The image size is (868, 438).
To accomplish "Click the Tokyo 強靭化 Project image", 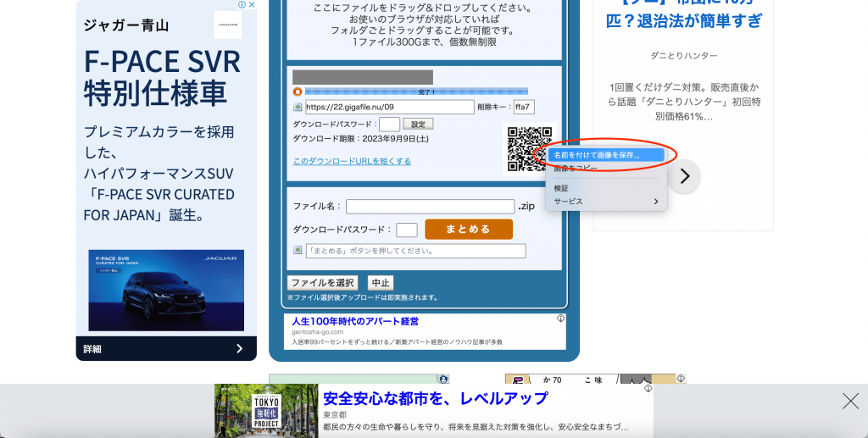I will tap(266, 411).
